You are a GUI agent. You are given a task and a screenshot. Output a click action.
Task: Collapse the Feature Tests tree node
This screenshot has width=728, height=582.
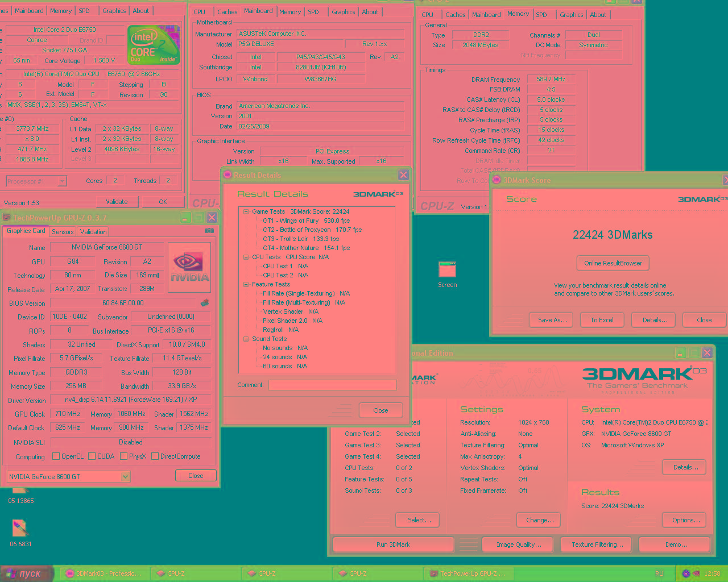246,284
